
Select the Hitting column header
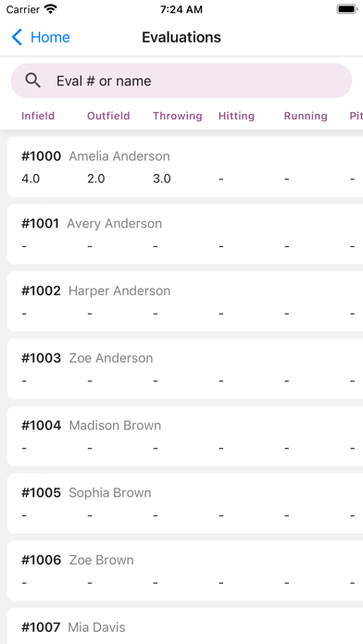pos(236,116)
